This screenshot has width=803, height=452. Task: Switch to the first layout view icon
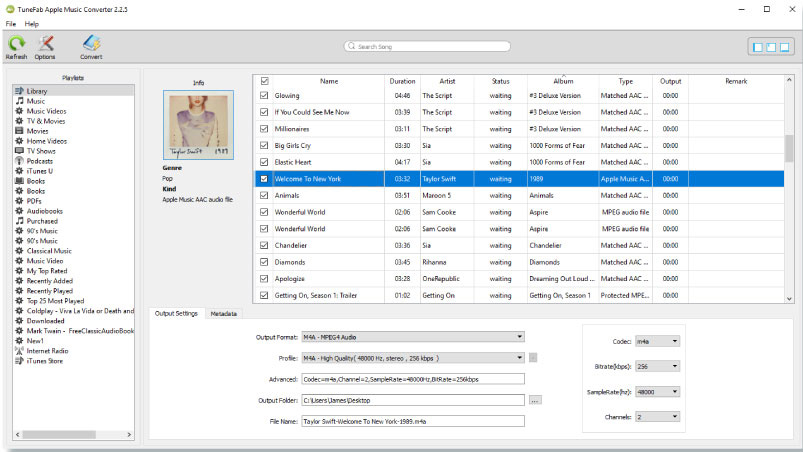pyautogui.click(x=758, y=47)
